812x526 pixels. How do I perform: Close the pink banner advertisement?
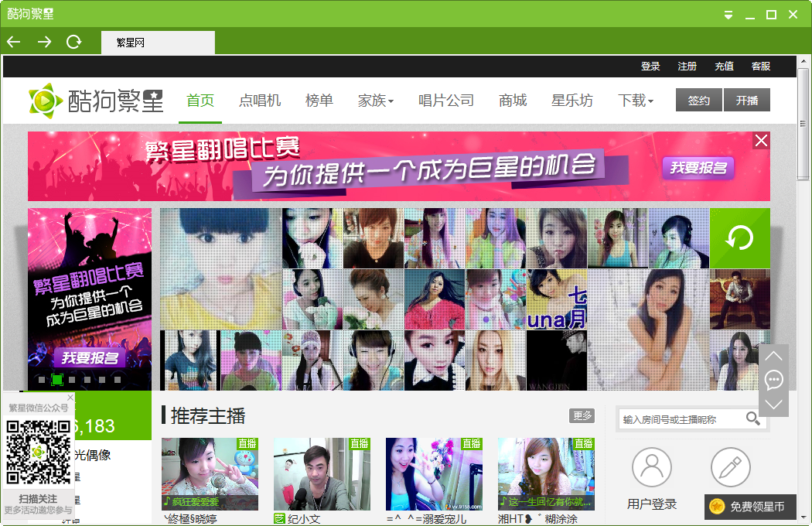[x=761, y=140]
